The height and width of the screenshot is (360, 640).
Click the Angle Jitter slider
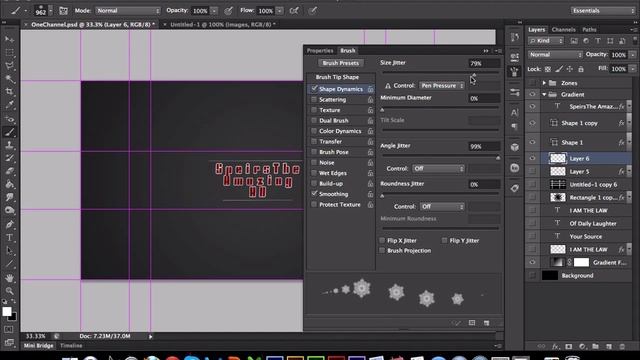440,156
